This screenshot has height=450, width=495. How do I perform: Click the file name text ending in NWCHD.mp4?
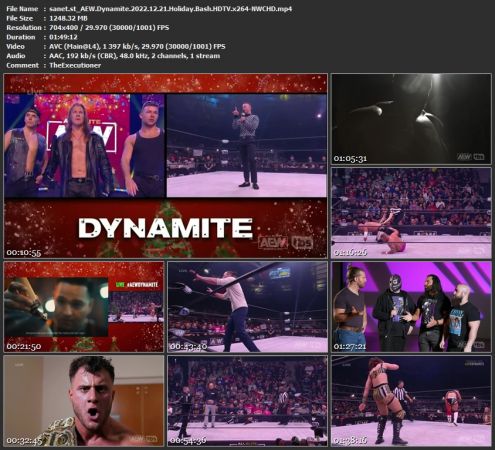pyautogui.click(x=171, y=9)
